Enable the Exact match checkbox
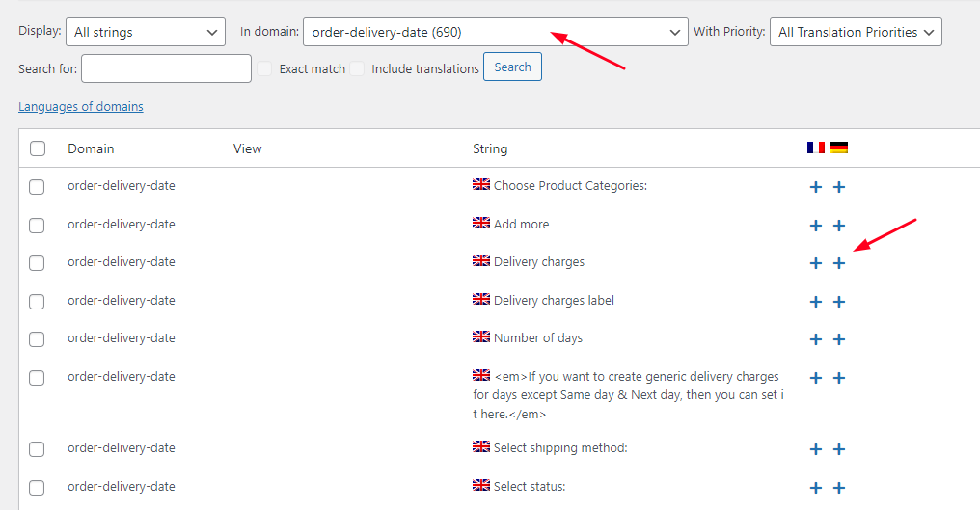 point(265,68)
